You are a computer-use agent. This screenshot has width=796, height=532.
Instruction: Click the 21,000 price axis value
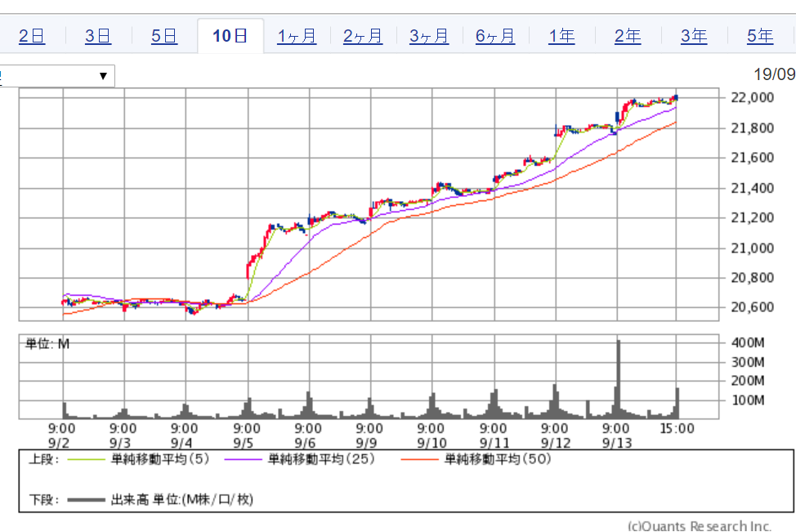753,248
